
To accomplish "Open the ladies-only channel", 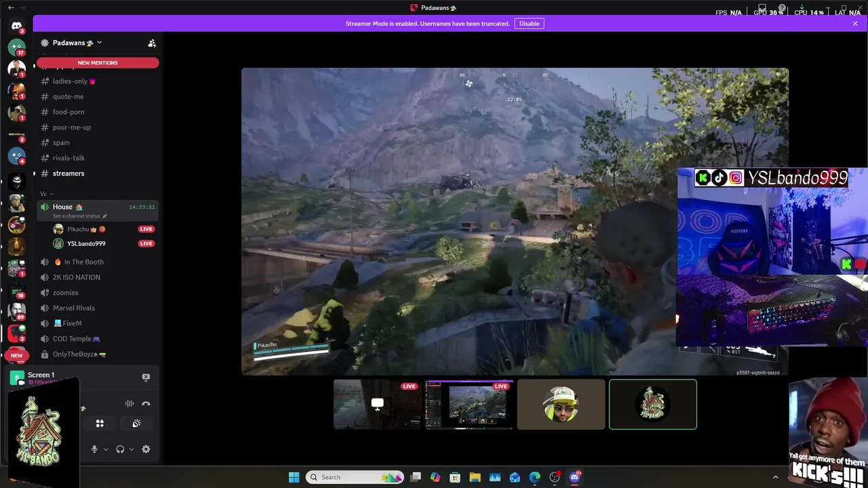I will (98, 81).
